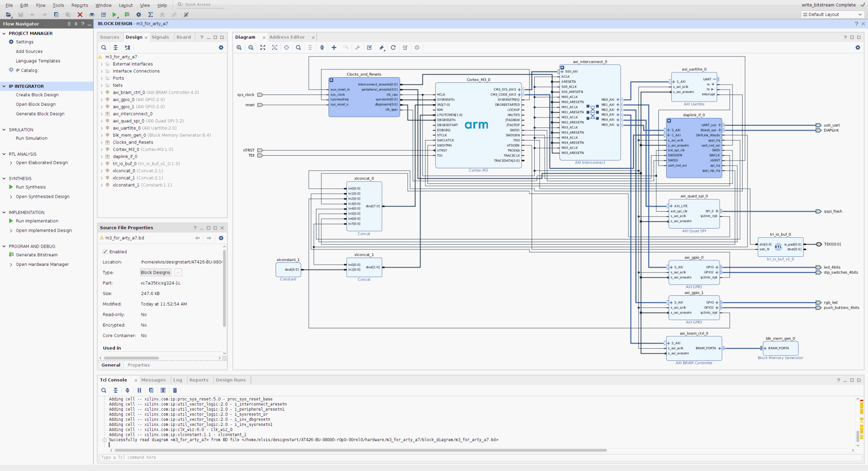Open the Tools menu
The image size is (868, 471).
coord(58,5)
